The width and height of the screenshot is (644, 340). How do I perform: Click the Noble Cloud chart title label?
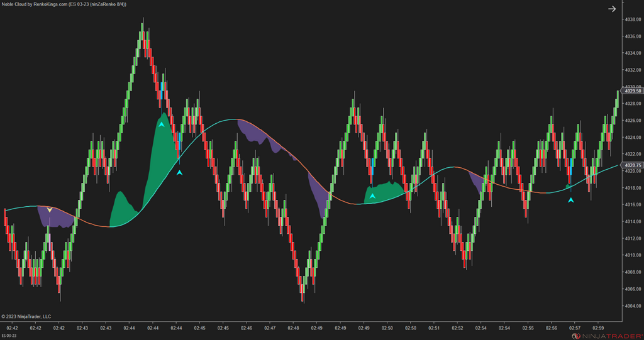64,4
